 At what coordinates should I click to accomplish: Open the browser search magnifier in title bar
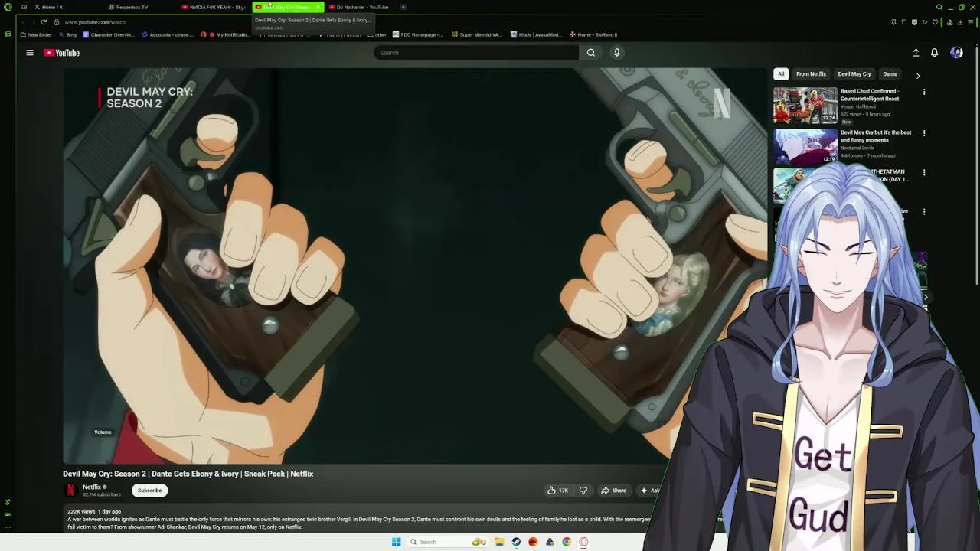click(939, 7)
